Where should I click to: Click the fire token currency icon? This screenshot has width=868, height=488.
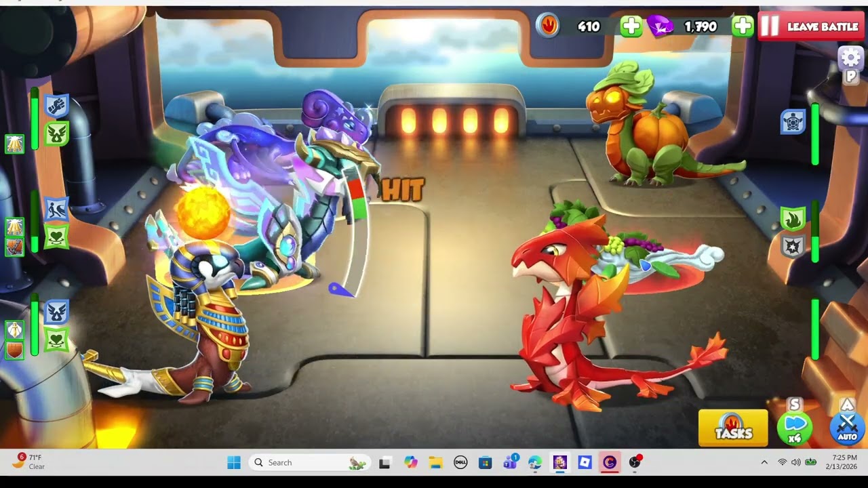(x=548, y=26)
